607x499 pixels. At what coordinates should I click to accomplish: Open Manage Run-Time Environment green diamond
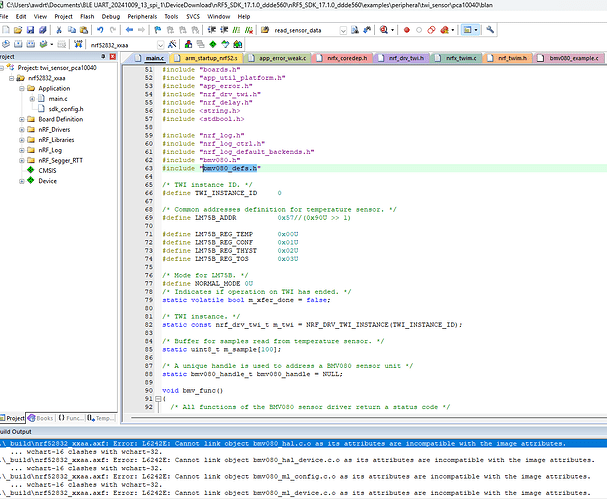pos(213,44)
